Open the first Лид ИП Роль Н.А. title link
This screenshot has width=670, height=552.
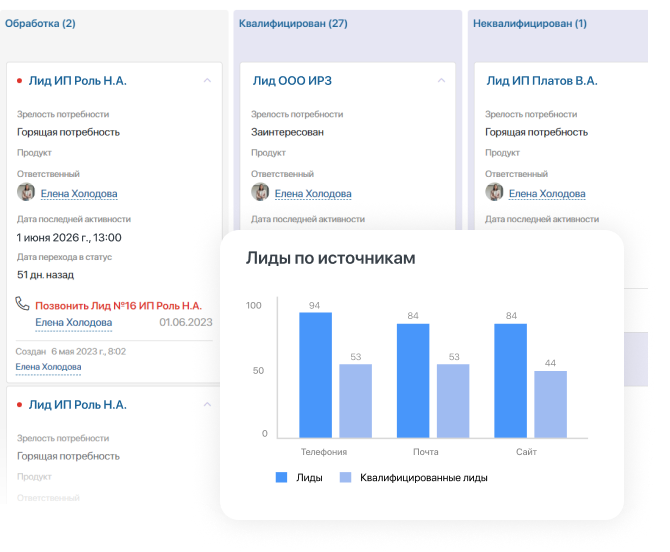[x=78, y=81]
